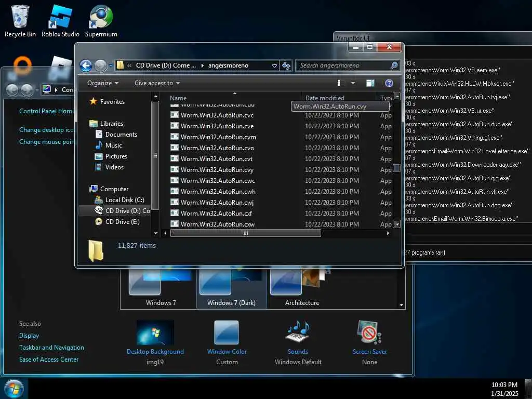This screenshot has height=399, width=532.
Task: Open Desktop Background settings
Action: pos(155,343)
